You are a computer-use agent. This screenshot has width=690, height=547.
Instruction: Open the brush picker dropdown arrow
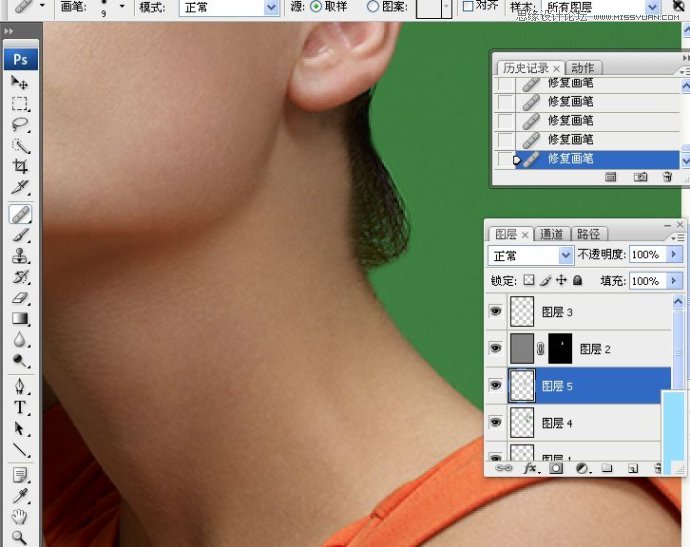coord(122,6)
